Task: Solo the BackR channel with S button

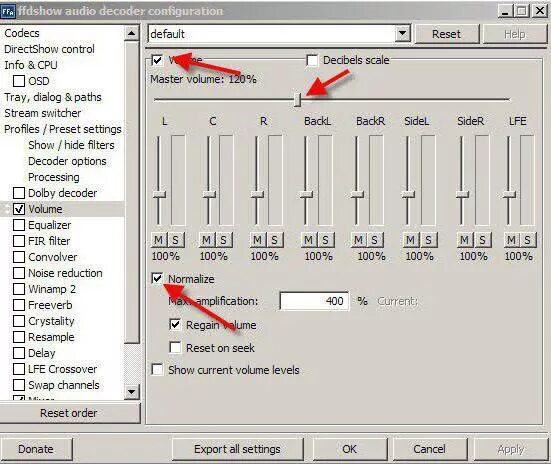Action: 375,240
